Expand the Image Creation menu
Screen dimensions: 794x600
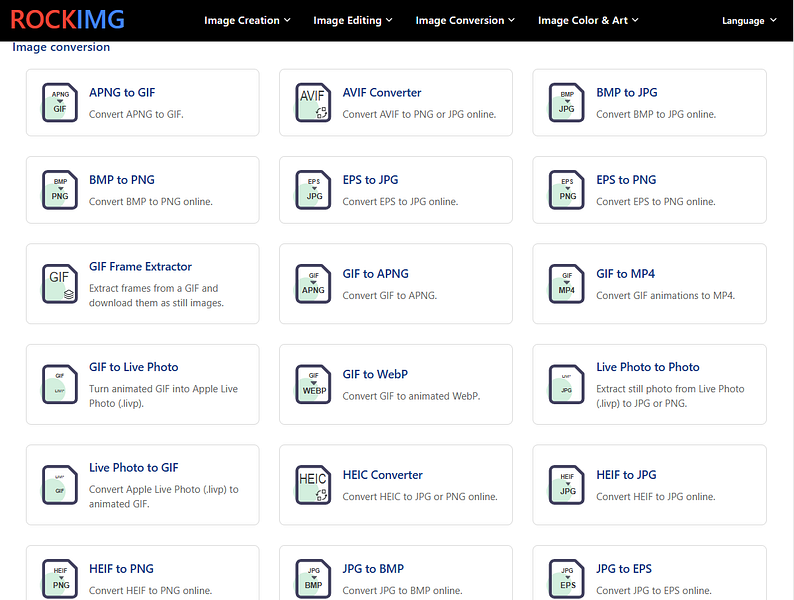pyautogui.click(x=247, y=20)
